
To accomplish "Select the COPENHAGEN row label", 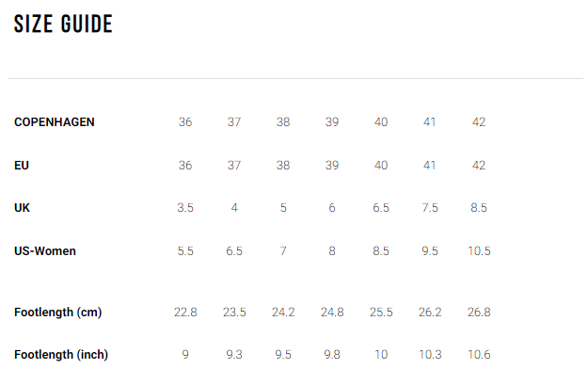I will pyautogui.click(x=55, y=122).
